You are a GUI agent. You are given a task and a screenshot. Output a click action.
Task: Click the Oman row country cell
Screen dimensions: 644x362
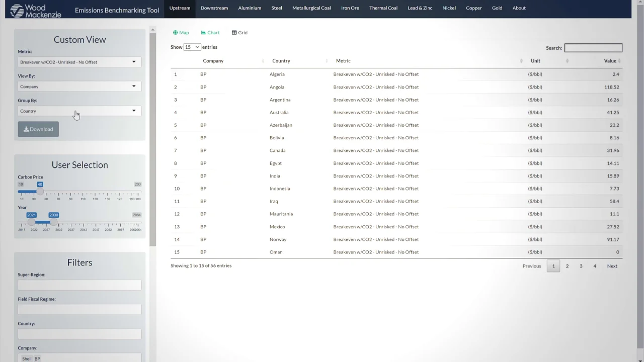click(276, 252)
